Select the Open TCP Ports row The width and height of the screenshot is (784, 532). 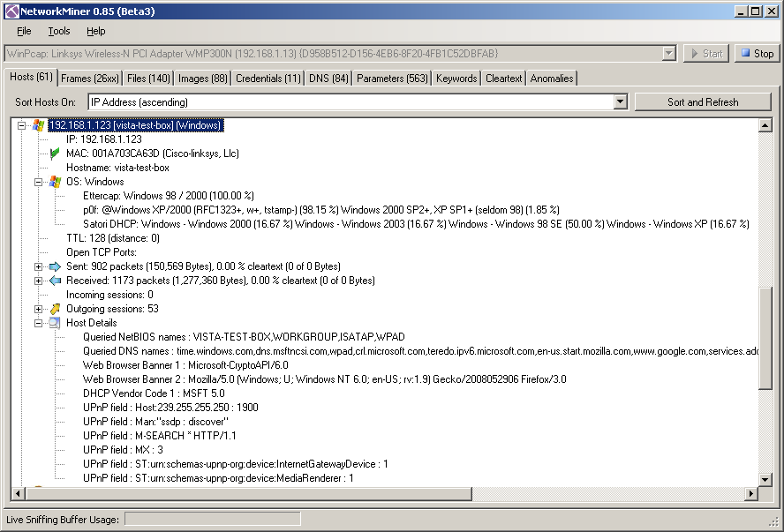[x=102, y=252]
